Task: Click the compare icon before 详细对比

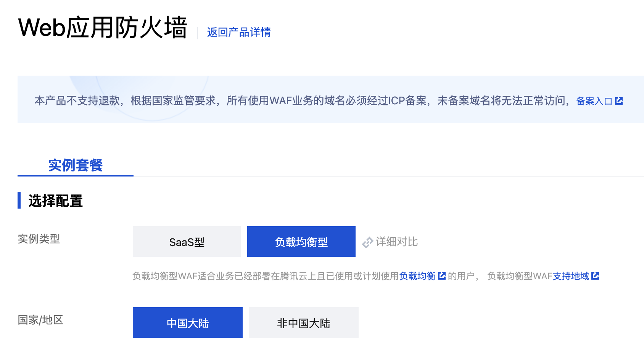Action: click(x=367, y=242)
